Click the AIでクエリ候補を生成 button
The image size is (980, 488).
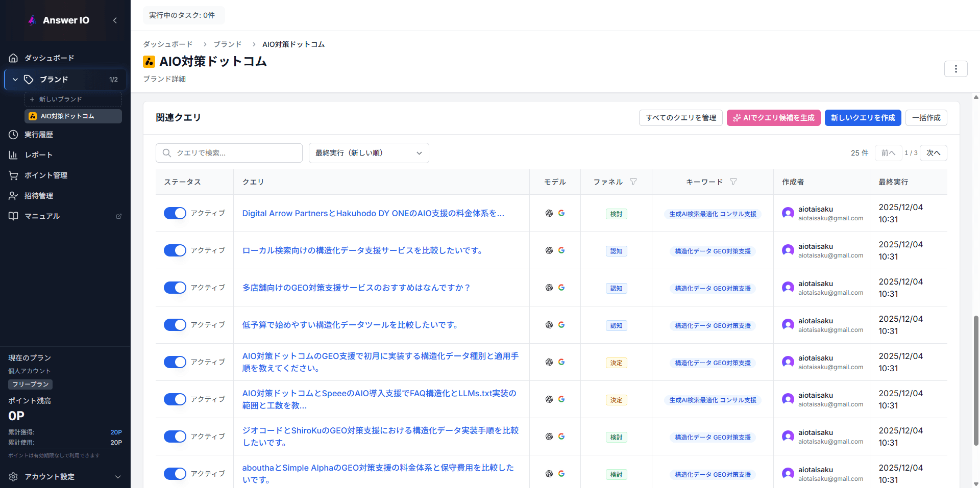pyautogui.click(x=773, y=118)
